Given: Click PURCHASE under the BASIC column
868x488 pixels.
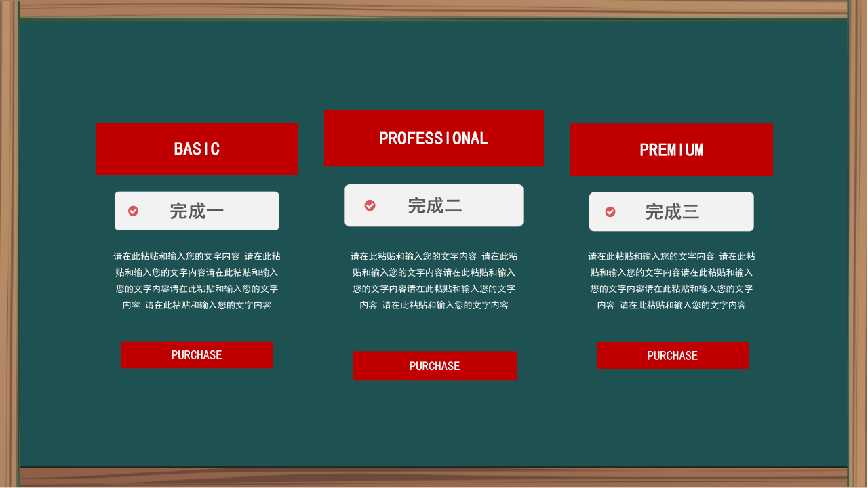Looking at the screenshot, I should click(197, 354).
